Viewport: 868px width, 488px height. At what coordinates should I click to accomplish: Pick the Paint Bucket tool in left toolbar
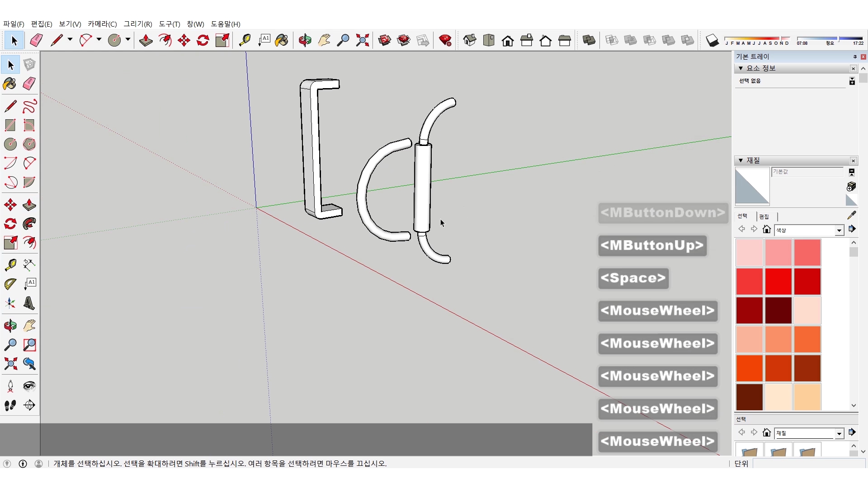10,84
